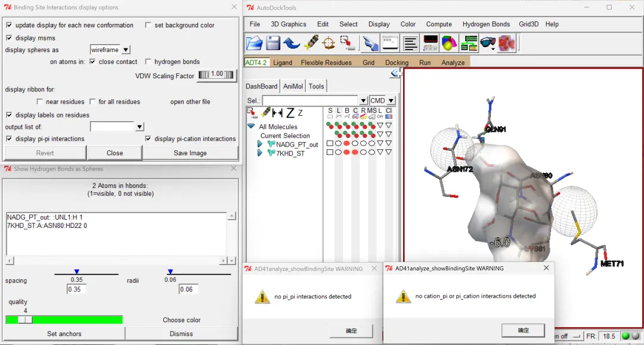The image size is (644, 345).
Task: Uncheck display pi-cation interactions
Action: pos(148,138)
